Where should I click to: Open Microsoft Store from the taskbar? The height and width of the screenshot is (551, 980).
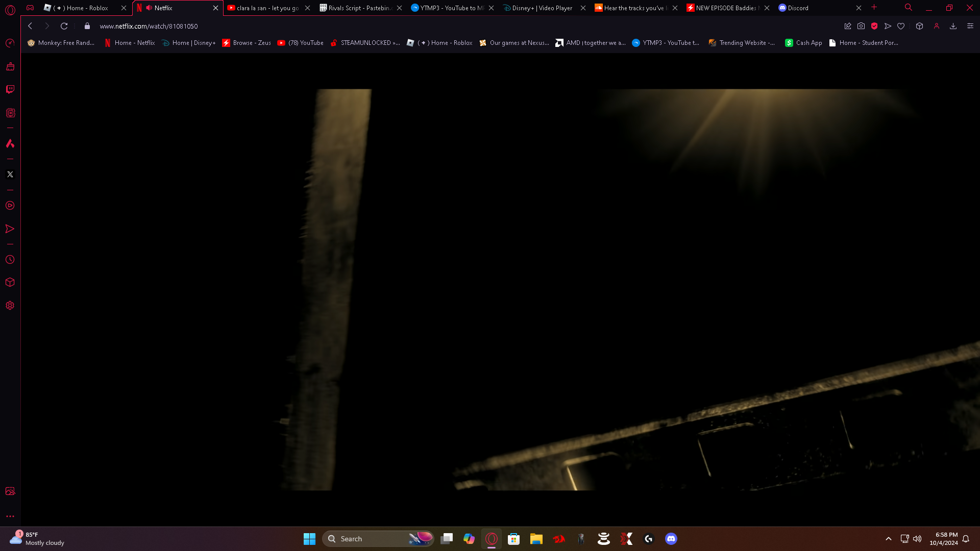click(x=513, y=539)
